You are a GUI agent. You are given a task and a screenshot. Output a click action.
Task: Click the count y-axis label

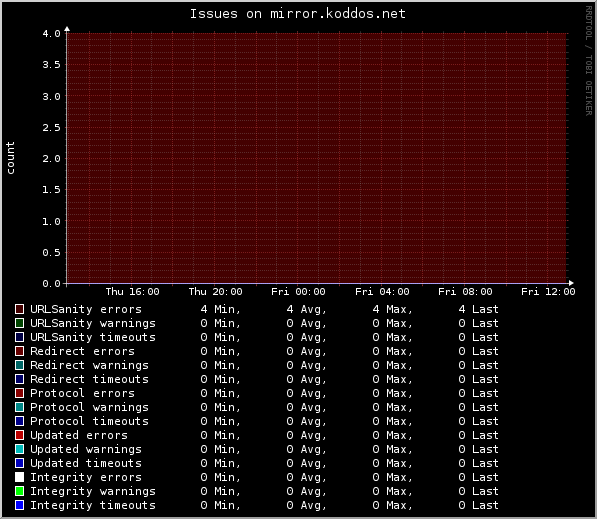click(x=10, y=158)
